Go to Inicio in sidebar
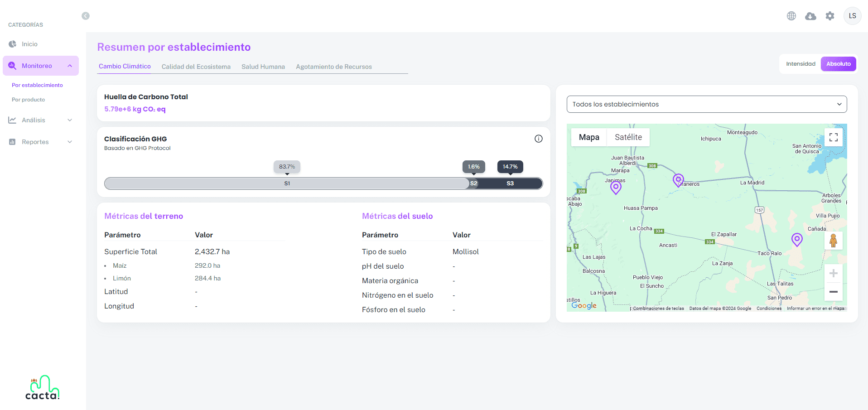Image resolution: width=868 pixels, height=410 pixels. [29, 44]
